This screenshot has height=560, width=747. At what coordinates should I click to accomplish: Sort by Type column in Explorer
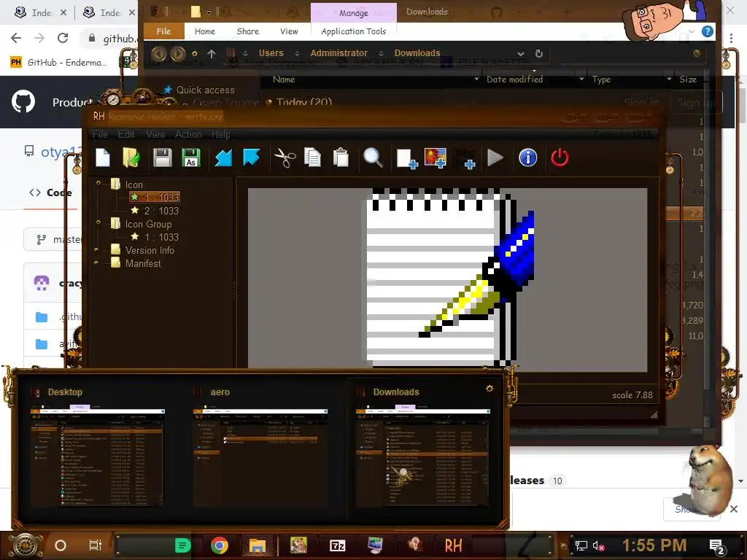601,79
